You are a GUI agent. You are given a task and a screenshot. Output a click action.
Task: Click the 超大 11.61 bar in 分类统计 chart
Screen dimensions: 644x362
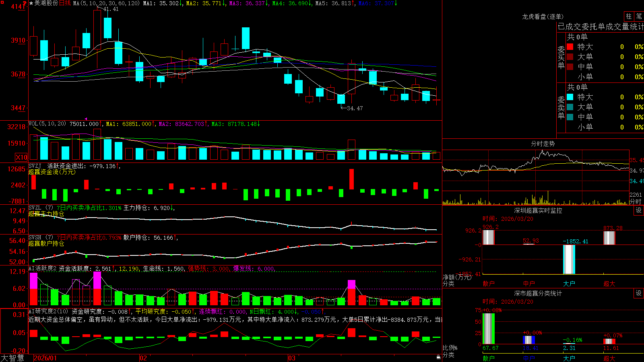[x=609, y=341]
